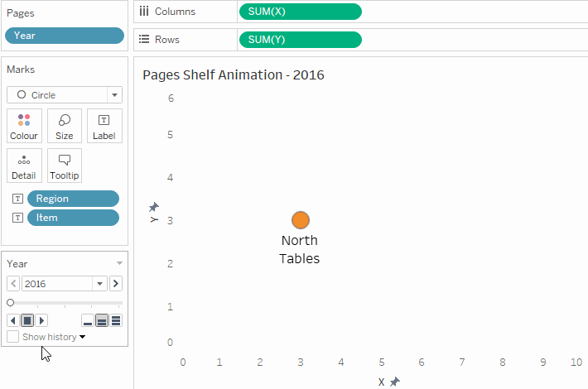The width and height of the screenshot is (588, 389).
Task: Enable the Show history checkbox
Action: click(x=12, y=337)
